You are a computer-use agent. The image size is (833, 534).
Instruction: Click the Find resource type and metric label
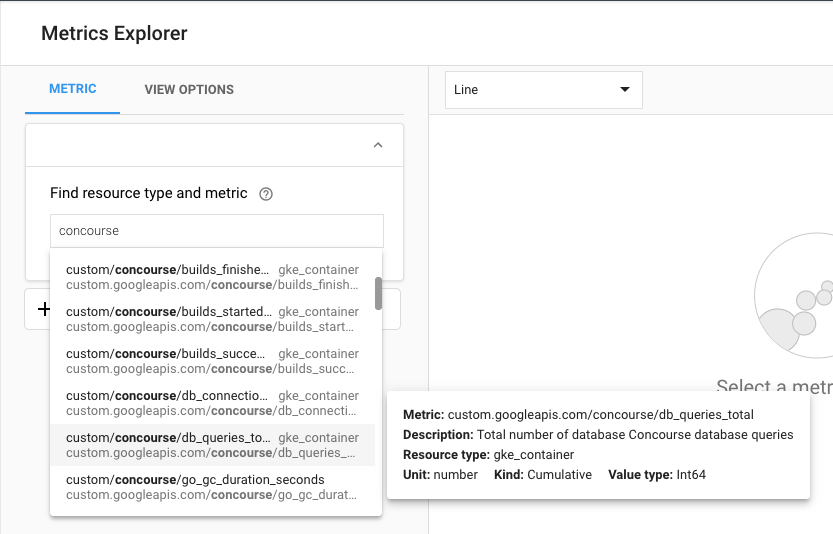(x=149, y=193)
